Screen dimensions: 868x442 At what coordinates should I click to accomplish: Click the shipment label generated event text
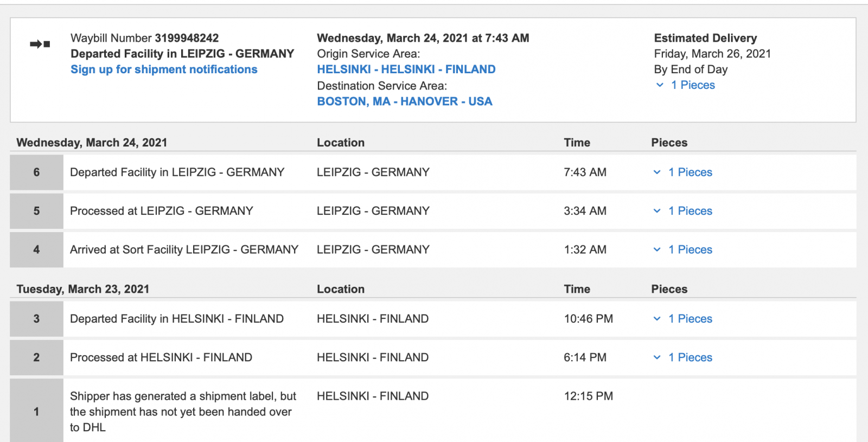[x=183, y=411]
